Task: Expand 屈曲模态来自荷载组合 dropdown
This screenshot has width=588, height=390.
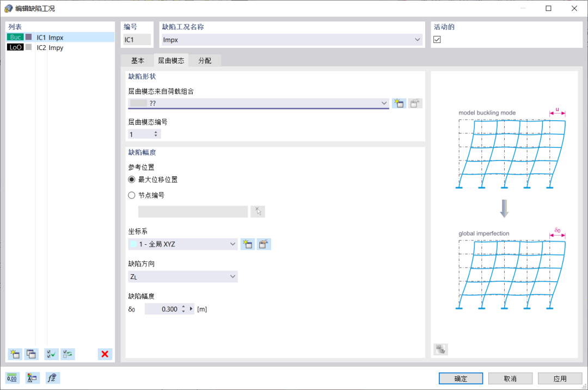Action: tap(384, 103)
